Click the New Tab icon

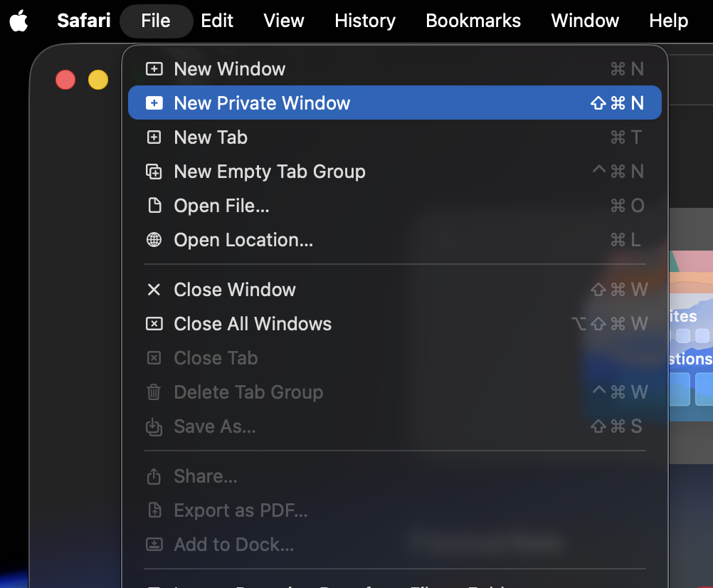[154, 137]
